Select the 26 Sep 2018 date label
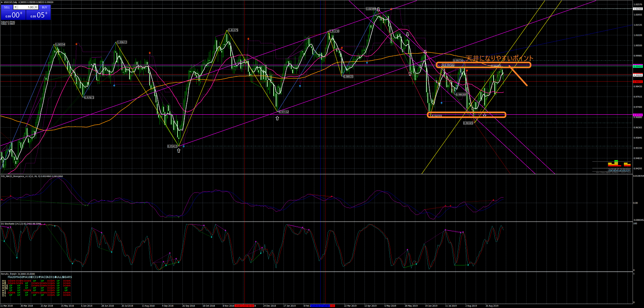644x308 pixels. (x=188, y=306)
